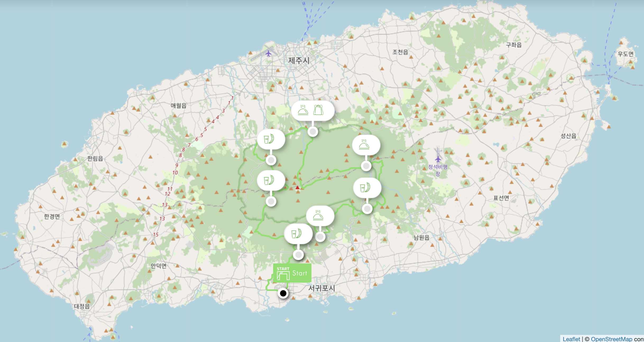The height and width of the screenshot is (342, 644).
Task: Click grey waypoint circle below the drop bag bubble
Action: [x=313, y=131]
